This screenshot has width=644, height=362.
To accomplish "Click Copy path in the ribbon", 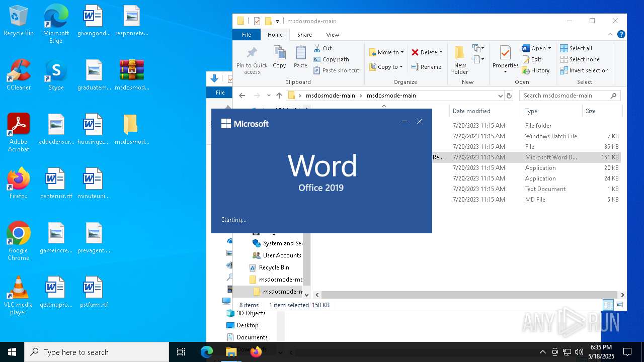I will point(331,59).
